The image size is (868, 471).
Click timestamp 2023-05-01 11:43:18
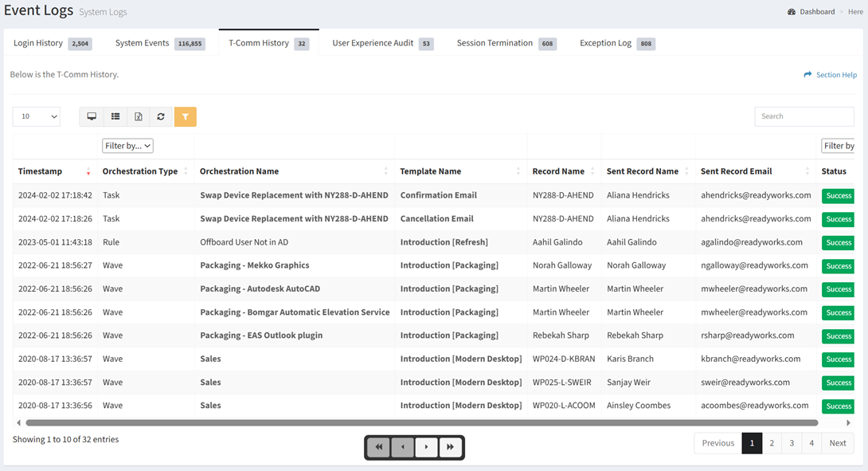click(56, 242)
